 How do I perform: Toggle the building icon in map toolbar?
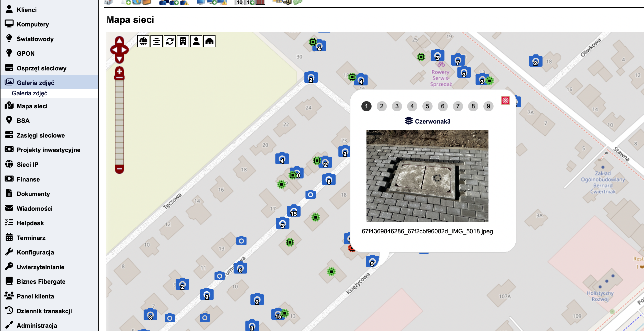point(183,41)
